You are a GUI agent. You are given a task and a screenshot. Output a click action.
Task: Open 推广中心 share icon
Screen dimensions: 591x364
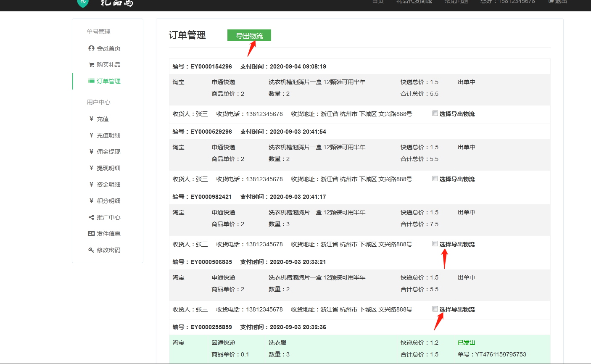[91, 217]
